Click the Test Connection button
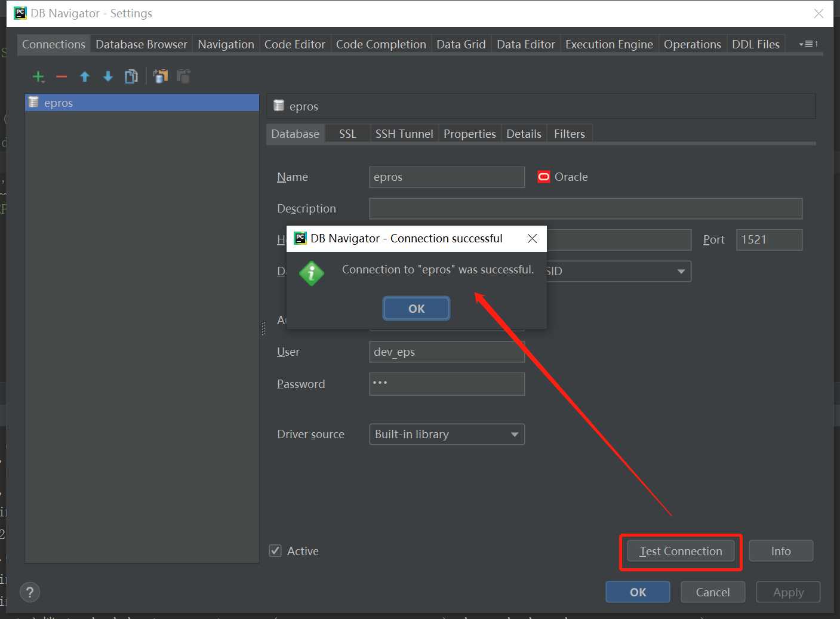 click(x=681, y=551)
